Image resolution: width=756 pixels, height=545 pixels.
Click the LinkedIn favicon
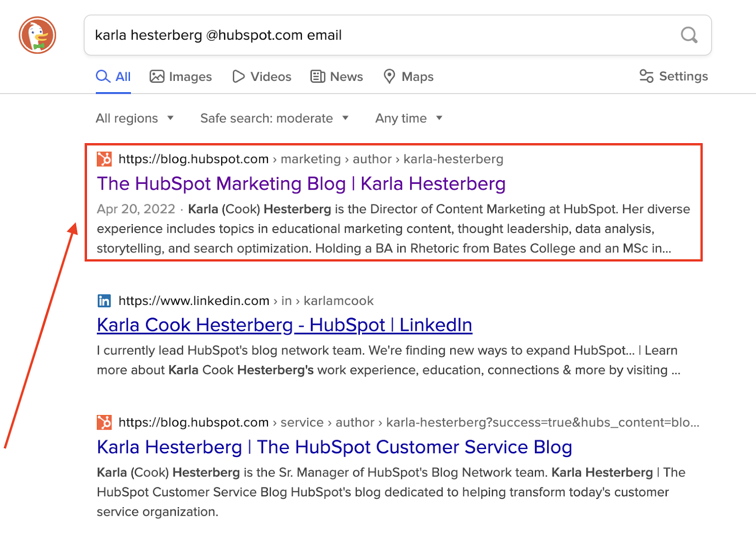104,301
